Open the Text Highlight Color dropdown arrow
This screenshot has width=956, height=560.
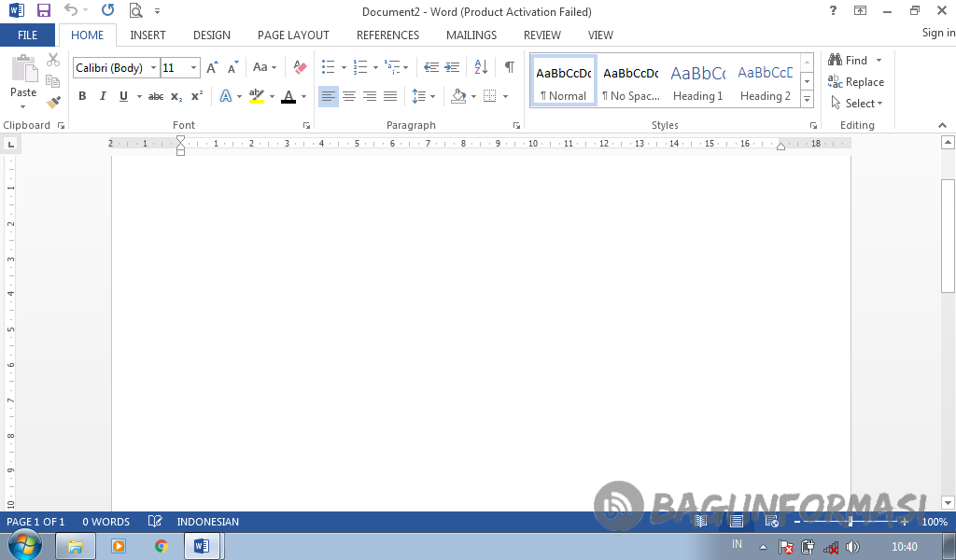point(272,96)
